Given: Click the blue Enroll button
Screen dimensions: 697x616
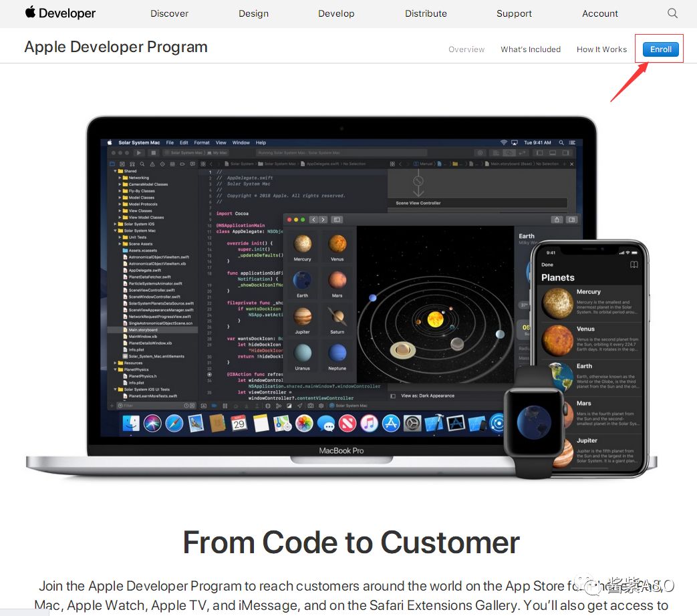Looking at the screenshot, I should click(x=660, y=49).
